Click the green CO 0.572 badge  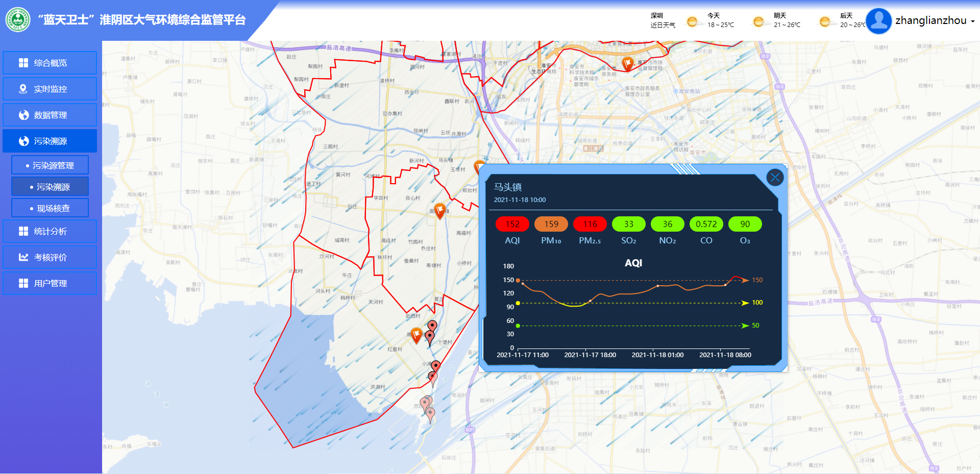click(706, 224)
